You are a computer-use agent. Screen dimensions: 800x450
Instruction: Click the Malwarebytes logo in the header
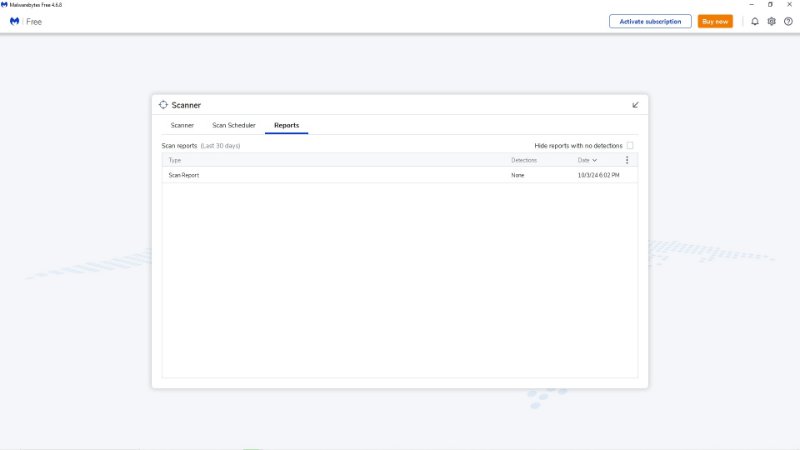tap(15, 21)
